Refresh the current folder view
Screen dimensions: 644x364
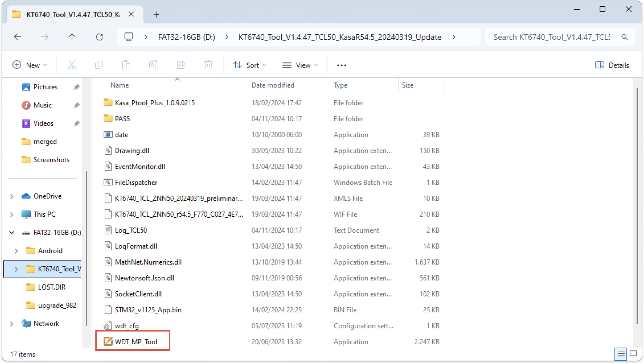100,37
